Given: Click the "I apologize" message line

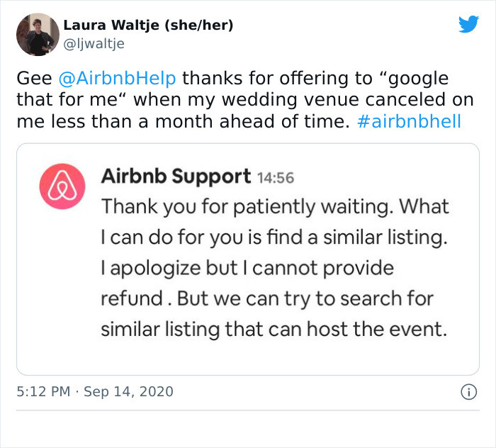Looking at the screenshot, I should pyautogui.click(x=247, y=269).
